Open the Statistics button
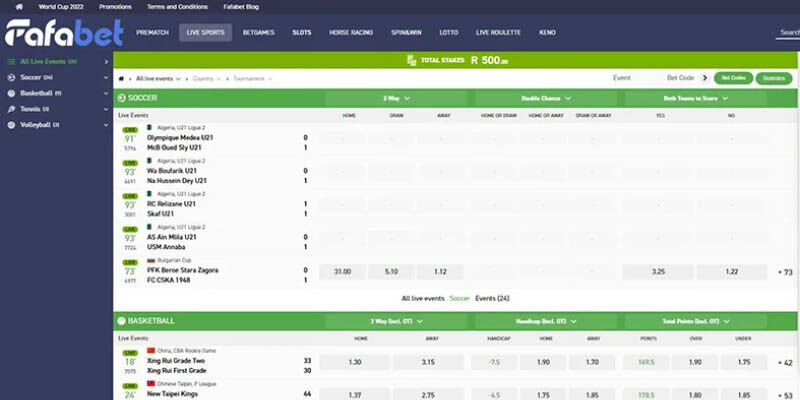Image resolution: width=800 pixels, height=400 pixels. coord(773,78)
